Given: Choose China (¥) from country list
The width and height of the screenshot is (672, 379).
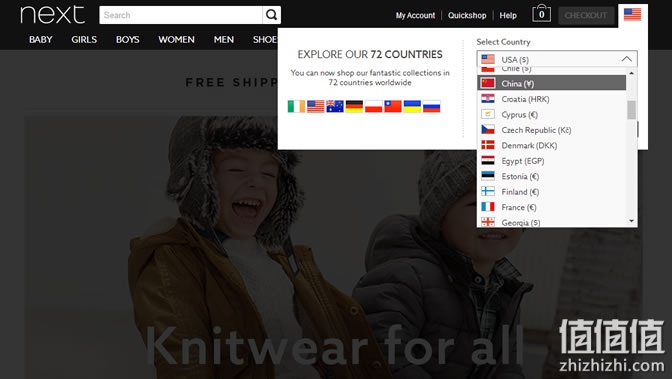Looking at the screenshot, I should tap(552, 83).
